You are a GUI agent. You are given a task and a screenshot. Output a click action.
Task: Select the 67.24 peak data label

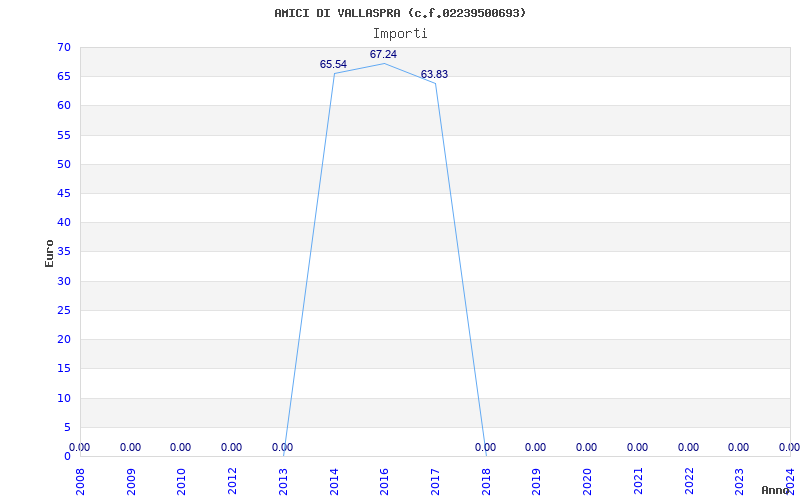point(383,54)
